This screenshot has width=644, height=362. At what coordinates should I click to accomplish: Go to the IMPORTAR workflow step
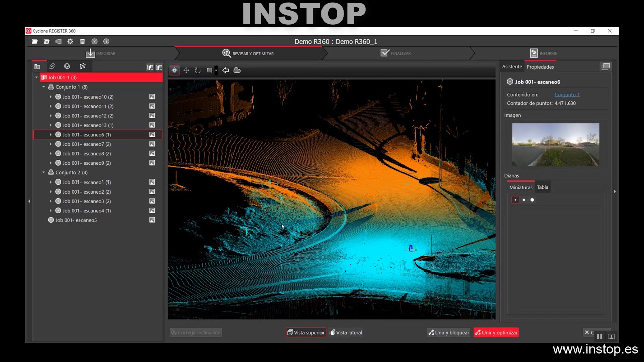101,53
